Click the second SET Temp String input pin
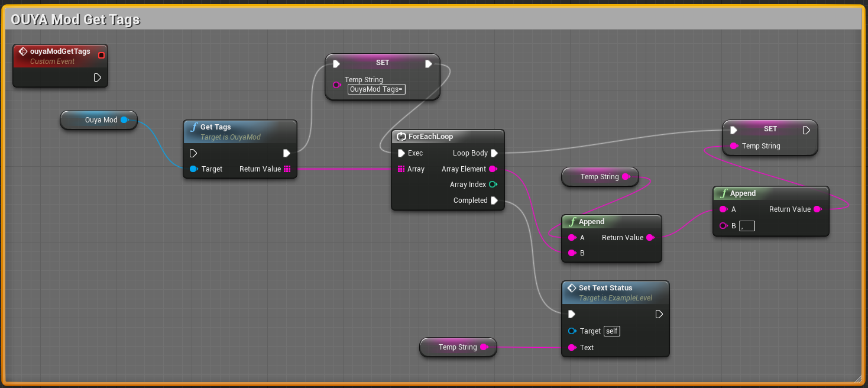This screenshot has height=388, width=868. (x=734, y=146)
